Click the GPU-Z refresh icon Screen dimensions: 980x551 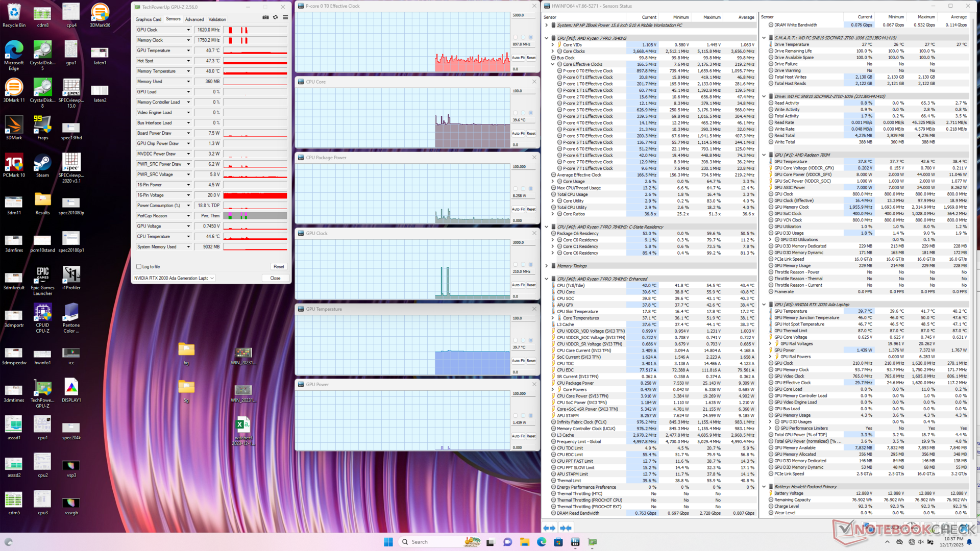(276, 17)
